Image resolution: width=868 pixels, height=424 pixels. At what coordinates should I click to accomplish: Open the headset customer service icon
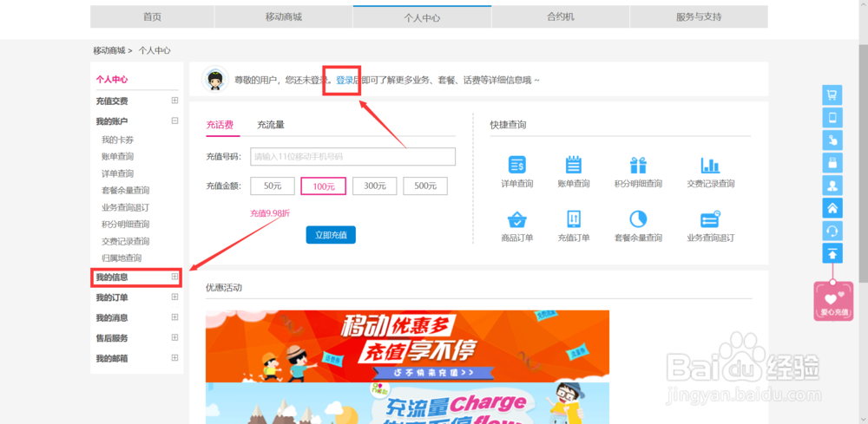[832, 231]
